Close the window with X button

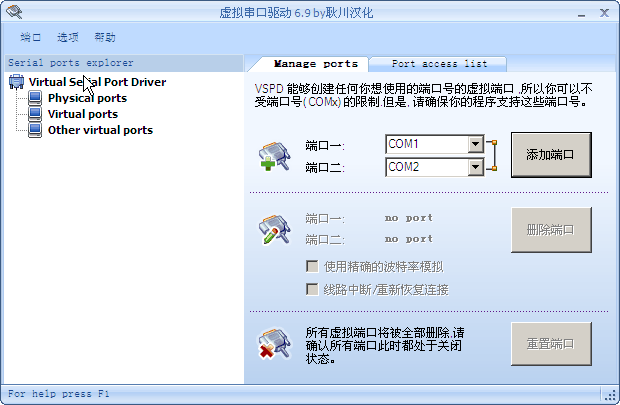pyautogui.click(x=604, y=13)
